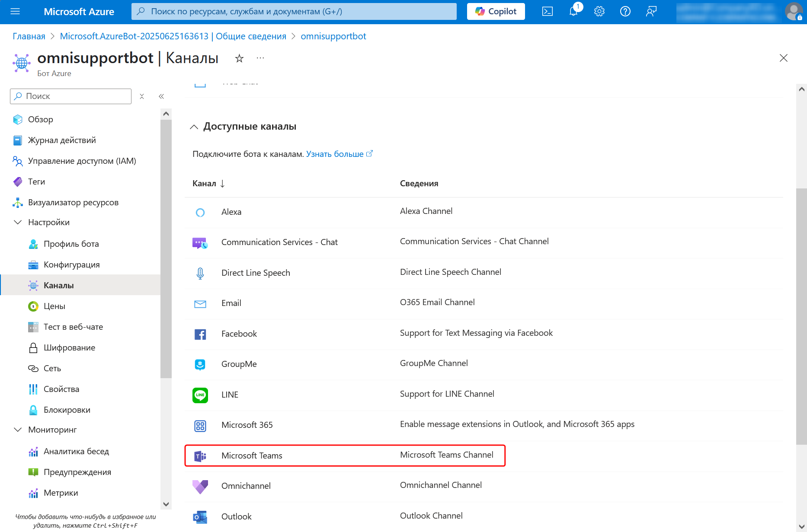Open Управление доступом (IAM)
This screenshot has height=532, width=807.
[x=82, y=161]
